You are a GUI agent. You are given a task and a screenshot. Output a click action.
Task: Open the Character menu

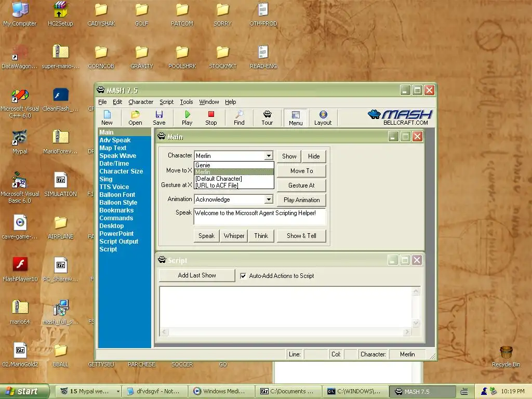[141, 102]
